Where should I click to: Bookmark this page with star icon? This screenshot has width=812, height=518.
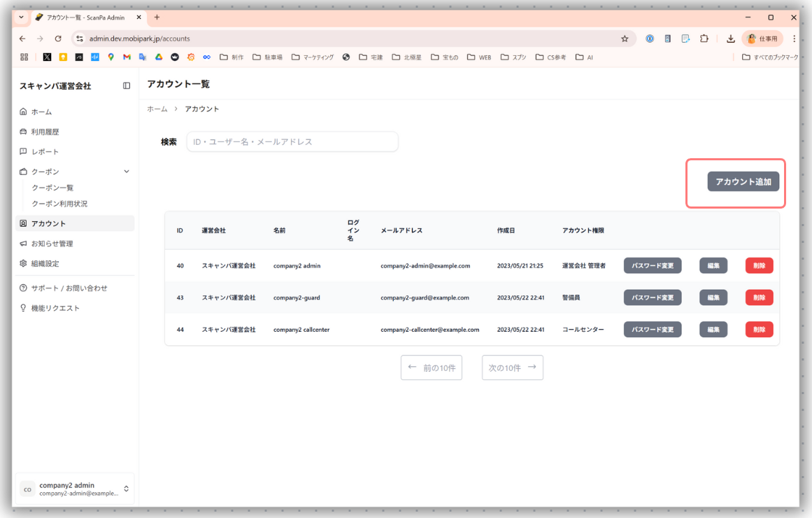click(625, 39)
